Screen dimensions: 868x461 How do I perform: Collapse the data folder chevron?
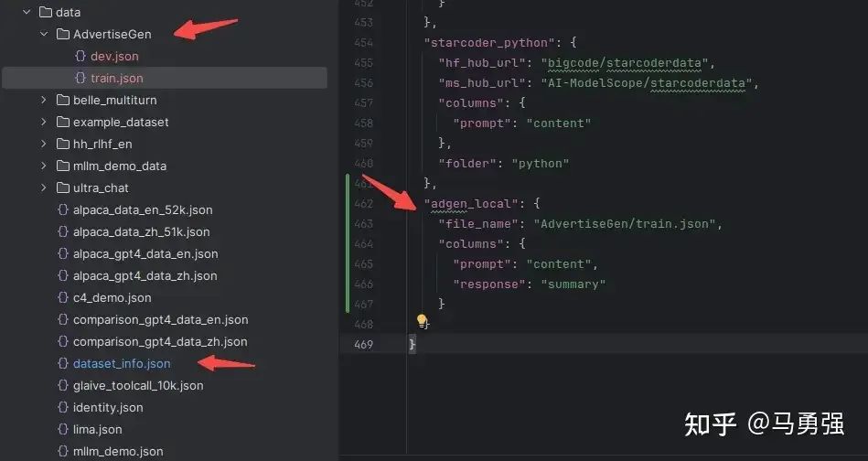[27, 12]
